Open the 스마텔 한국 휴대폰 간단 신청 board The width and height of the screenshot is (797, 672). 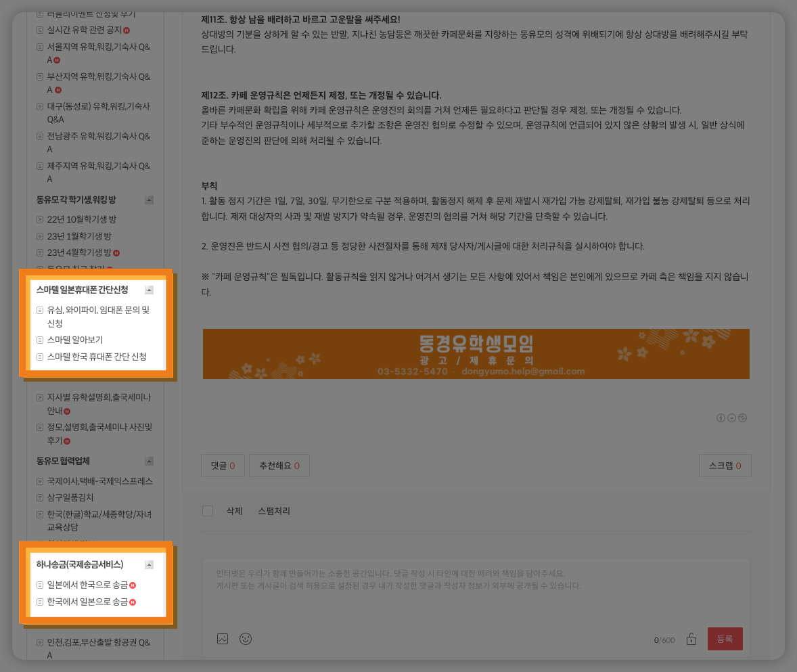pyautogui.click(x=97, y=357)
